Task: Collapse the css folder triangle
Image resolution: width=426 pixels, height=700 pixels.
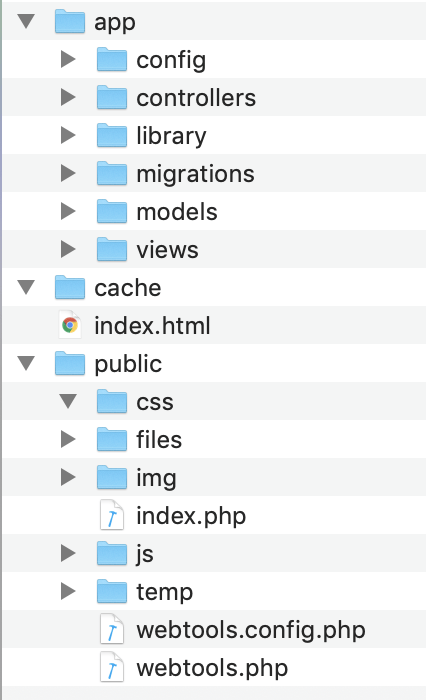Action: pyautogui.click(x=68, y=401)
